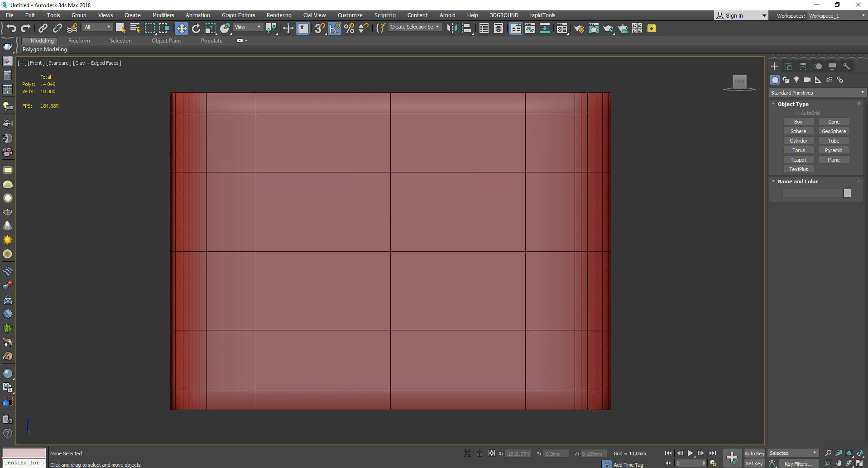Toggle Angle Snap on the toolbar
Screen dimensions: 868x468
335,29
